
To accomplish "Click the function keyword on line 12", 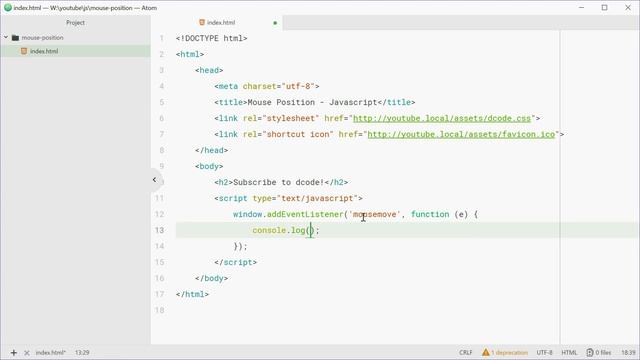I will [x=430, y=214].
